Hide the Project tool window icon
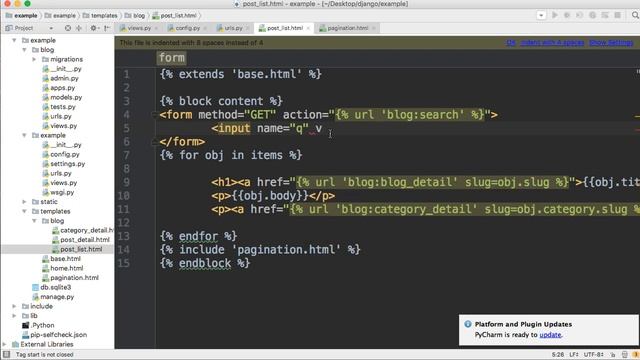This screenshot has width=640, height=360. pyautogui.click(x=107, y=28)
